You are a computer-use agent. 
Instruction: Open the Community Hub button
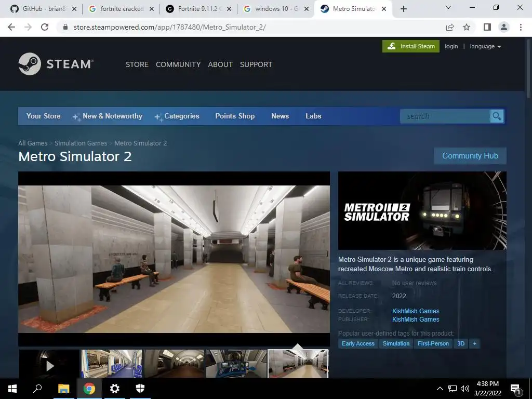(470, 156)
